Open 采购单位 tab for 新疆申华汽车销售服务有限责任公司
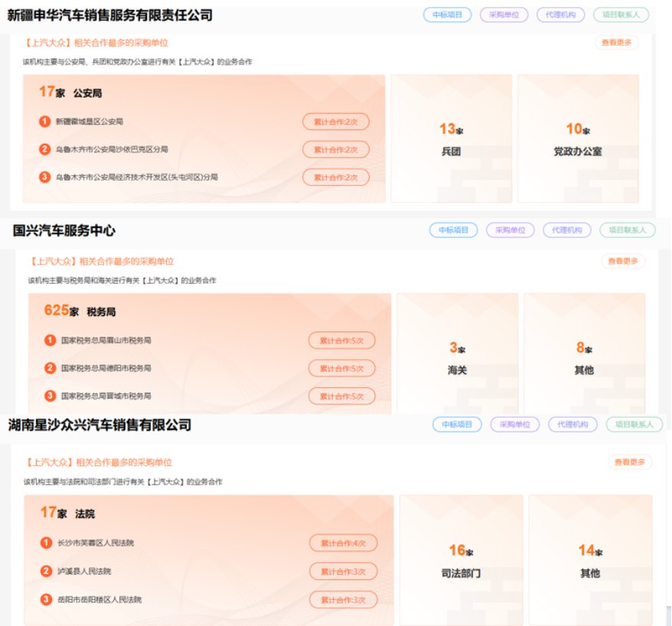The image size is (672, 626). coord(504,15)
